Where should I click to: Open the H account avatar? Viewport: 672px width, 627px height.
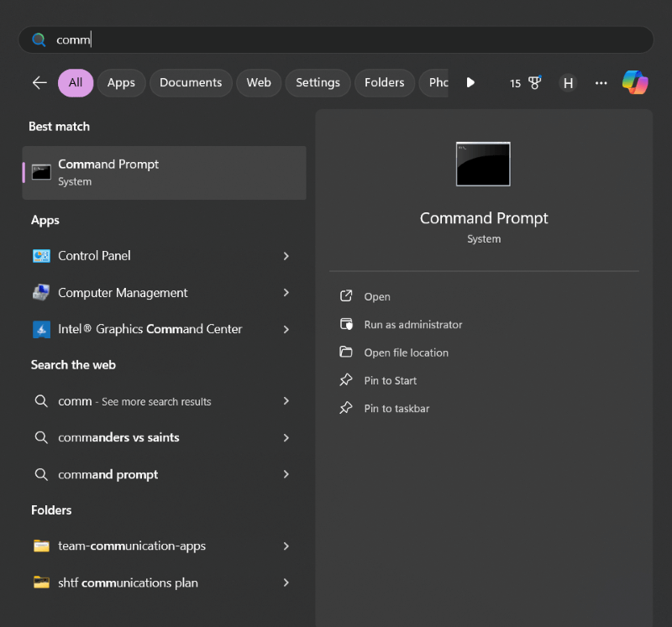coord(568,82)
